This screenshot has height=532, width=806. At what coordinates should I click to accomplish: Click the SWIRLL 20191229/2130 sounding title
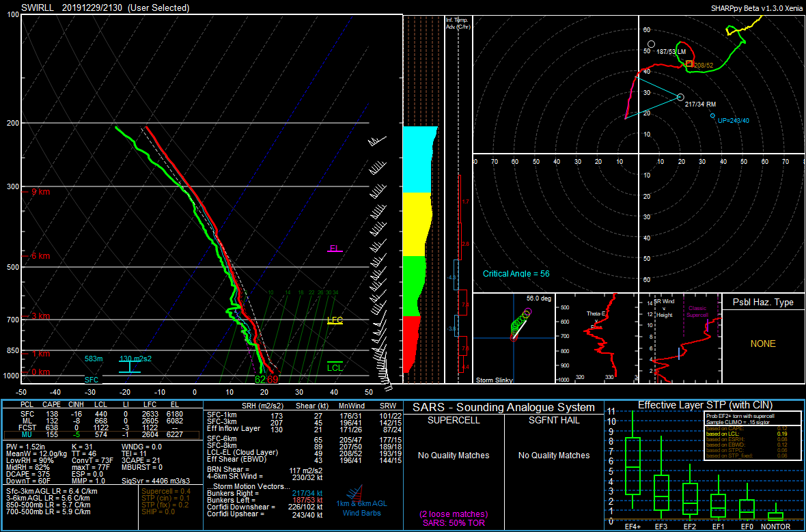click(105, 8)
